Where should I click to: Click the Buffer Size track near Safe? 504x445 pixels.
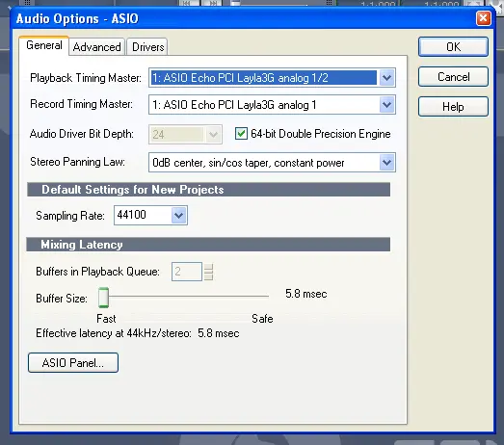pos(262,297)
